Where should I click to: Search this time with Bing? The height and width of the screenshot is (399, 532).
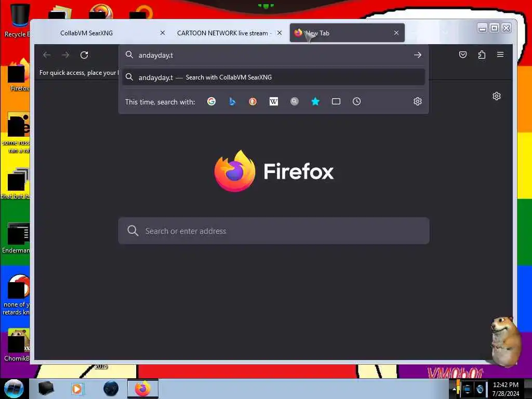click(232, 101)
